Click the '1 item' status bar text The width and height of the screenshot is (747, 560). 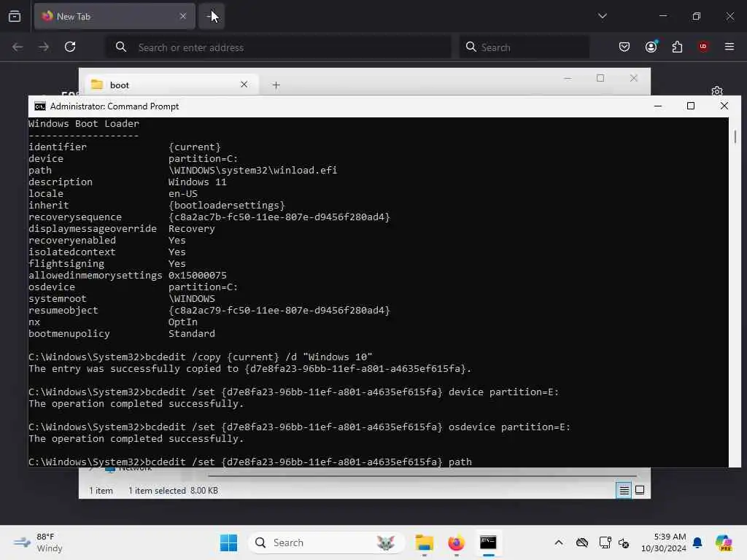coord(101,491)
